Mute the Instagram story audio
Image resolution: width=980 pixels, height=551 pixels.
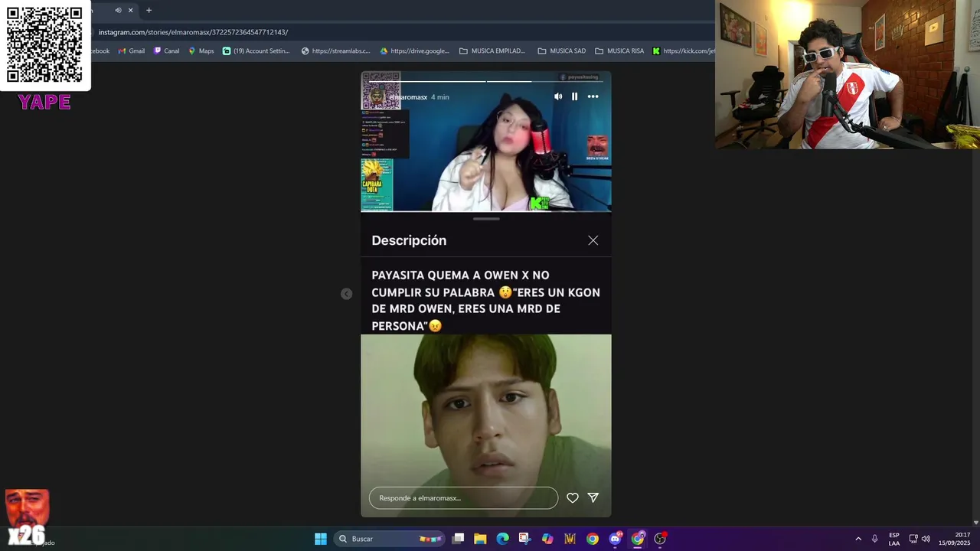point(558,96)
